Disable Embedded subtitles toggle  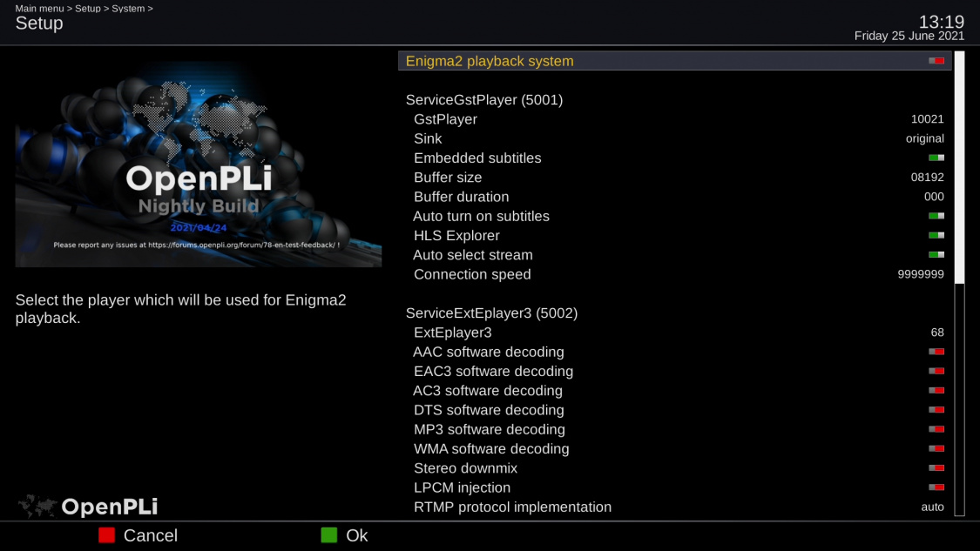936,158
